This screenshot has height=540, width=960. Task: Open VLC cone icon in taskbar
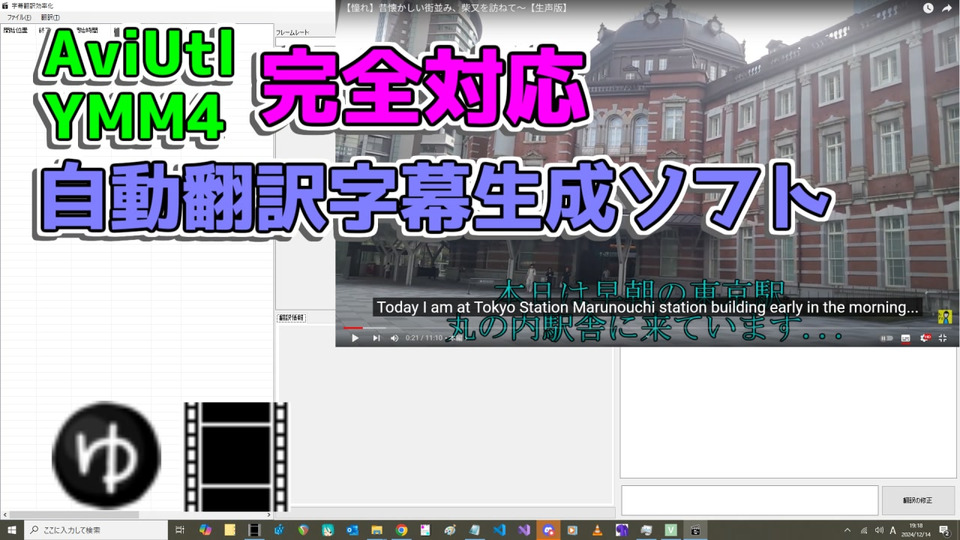pos(597,530)
